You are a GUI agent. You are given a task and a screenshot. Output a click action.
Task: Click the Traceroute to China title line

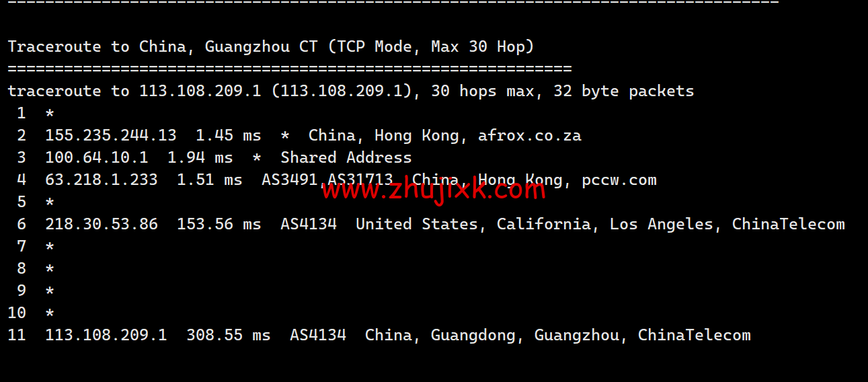(x=271, y=47)
